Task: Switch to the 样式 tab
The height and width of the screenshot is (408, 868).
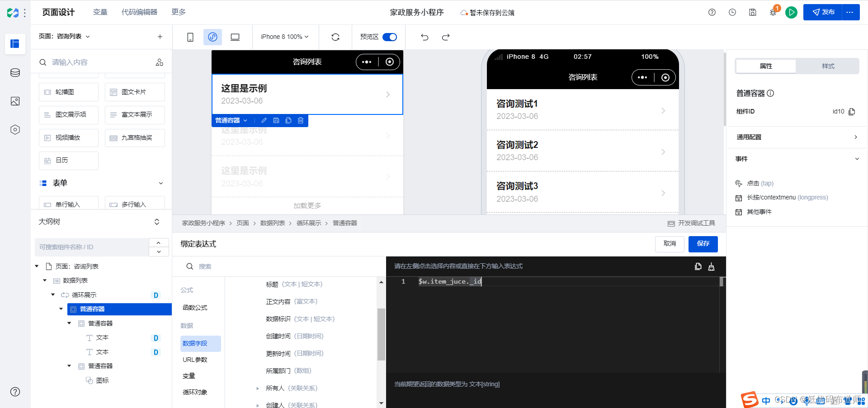Action: pyautogui.click(x=828, y=66)
